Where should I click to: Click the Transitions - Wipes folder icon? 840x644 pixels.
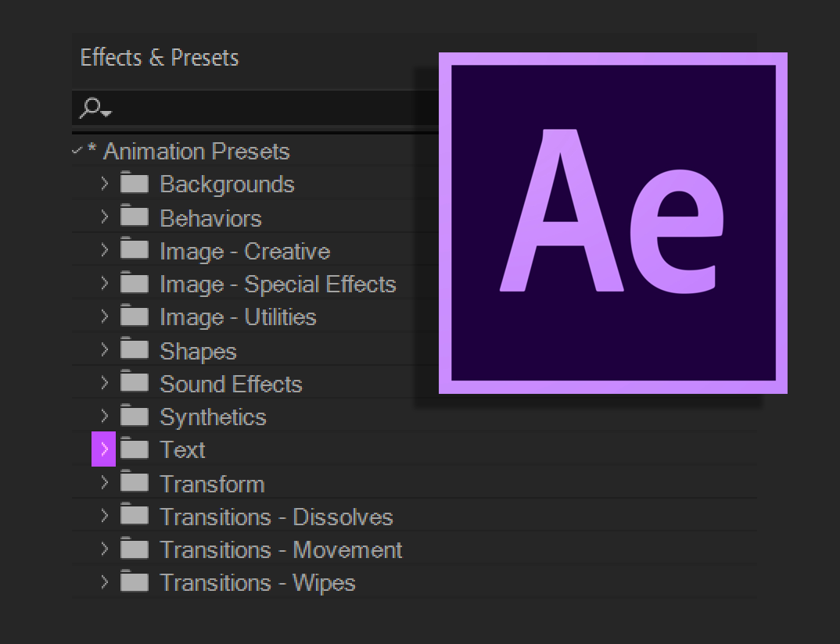(x=134, y=580)
